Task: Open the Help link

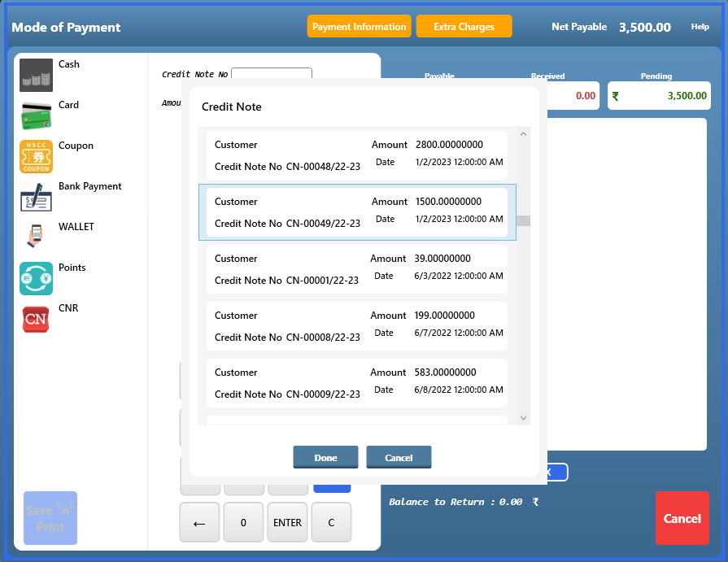Action: point(700,27)
